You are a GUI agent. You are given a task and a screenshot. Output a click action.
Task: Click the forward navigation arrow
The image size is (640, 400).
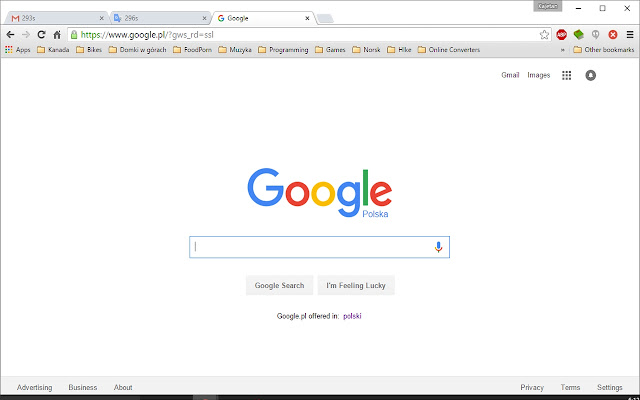[26, 35]
